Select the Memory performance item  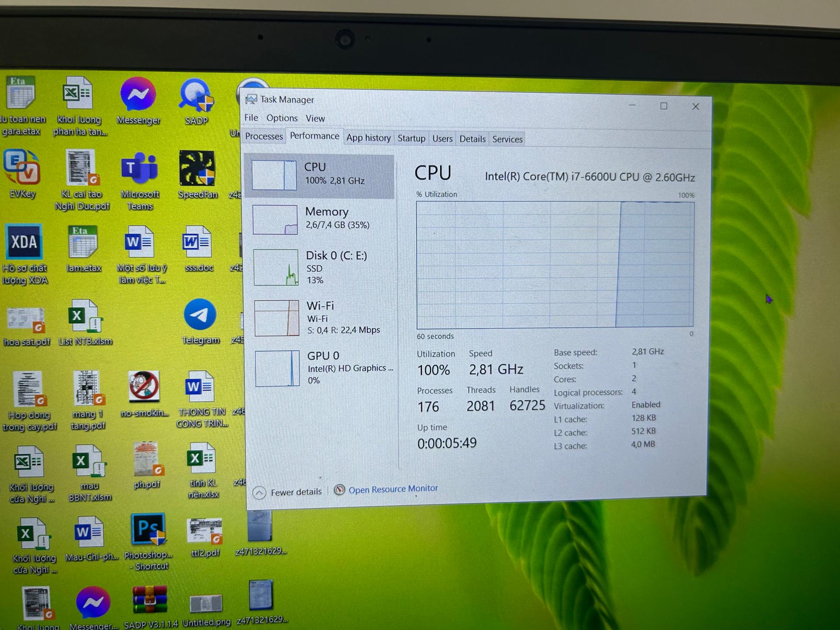[320, 220]
